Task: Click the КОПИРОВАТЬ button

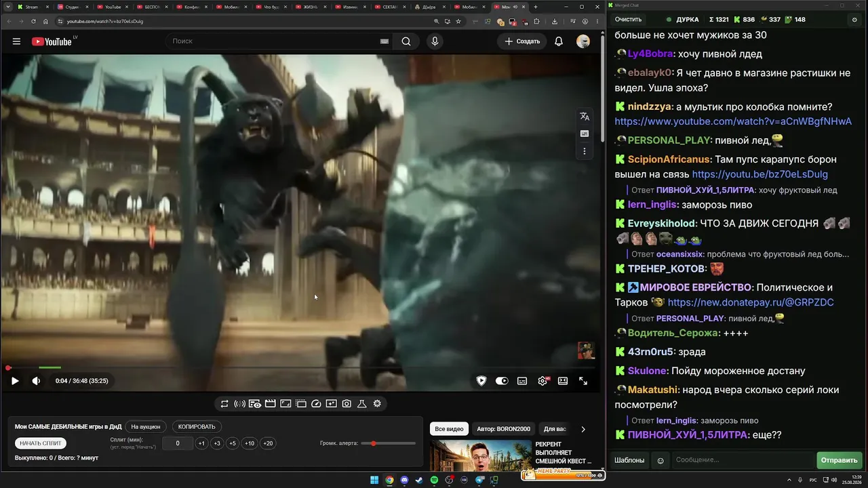Action: 197,427
